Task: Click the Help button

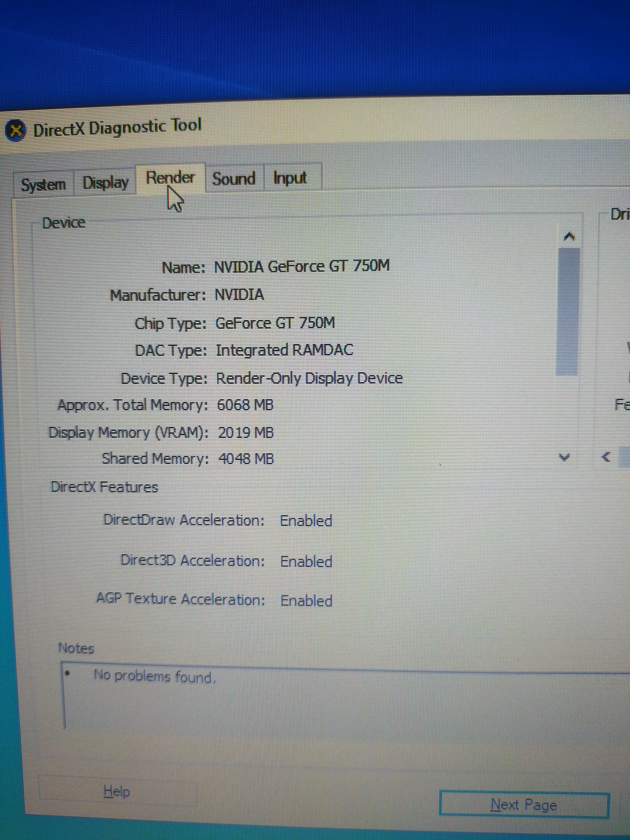Action: (117, 792)
